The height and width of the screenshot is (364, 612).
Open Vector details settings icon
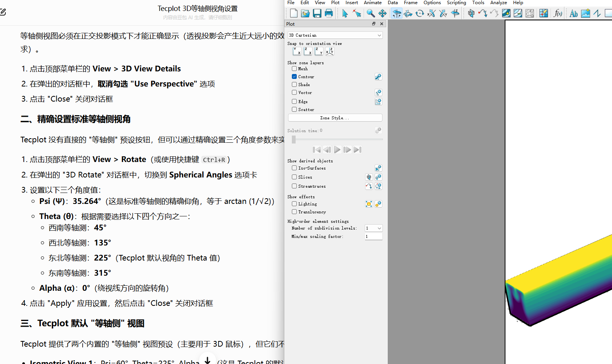click(378, 93)
